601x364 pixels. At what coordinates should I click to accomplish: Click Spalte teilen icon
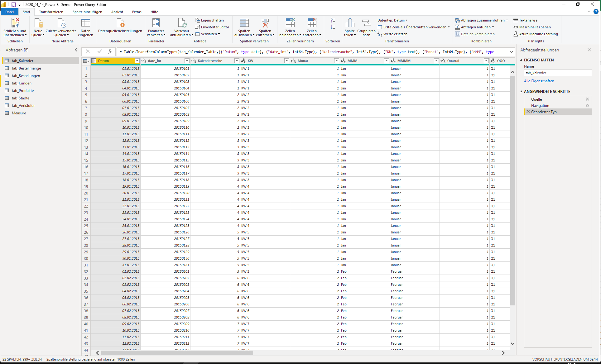point(350,23)
